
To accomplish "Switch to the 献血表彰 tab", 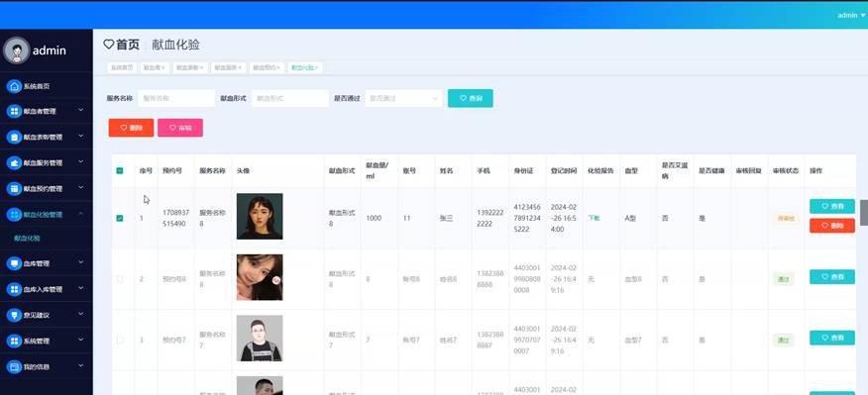I will point(190,67).
